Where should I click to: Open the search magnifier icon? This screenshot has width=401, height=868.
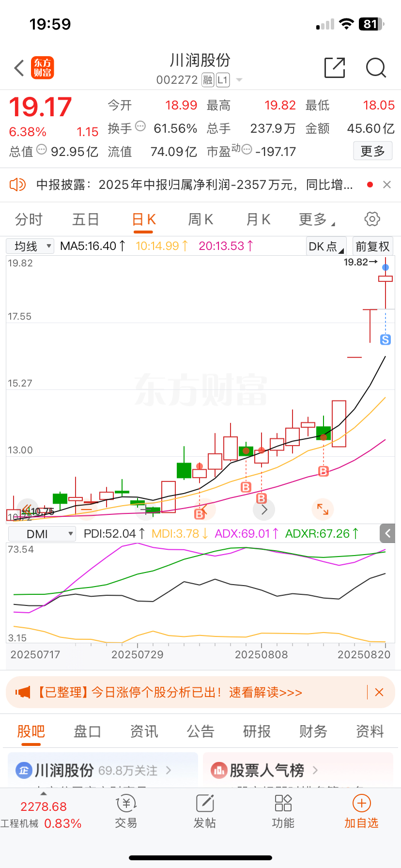pos(376,68)
